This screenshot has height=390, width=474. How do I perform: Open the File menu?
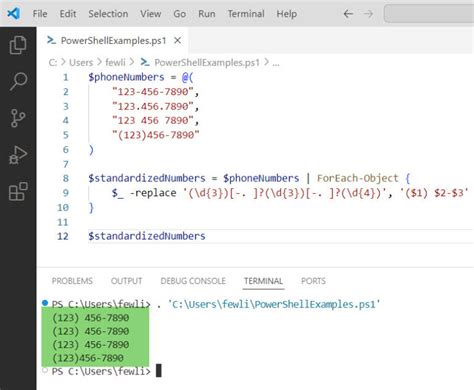(40, 14)
